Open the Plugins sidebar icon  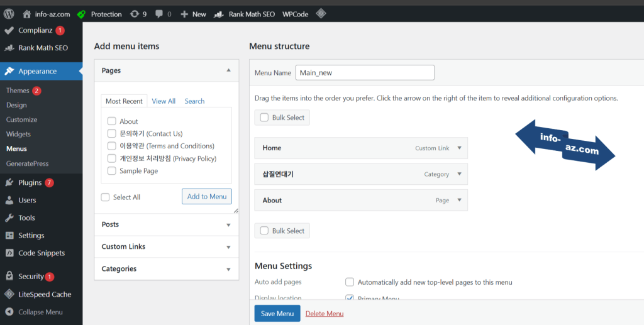tap(9, 183)
